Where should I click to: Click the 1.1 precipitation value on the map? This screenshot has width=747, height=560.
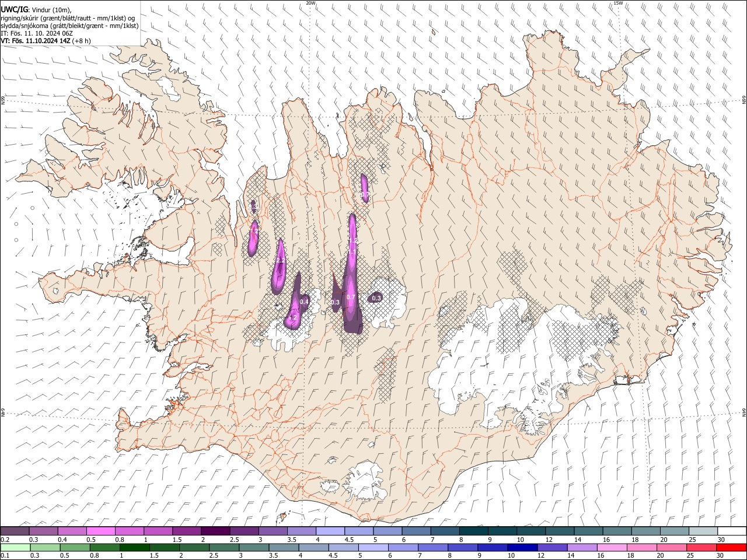coord(352,251)
